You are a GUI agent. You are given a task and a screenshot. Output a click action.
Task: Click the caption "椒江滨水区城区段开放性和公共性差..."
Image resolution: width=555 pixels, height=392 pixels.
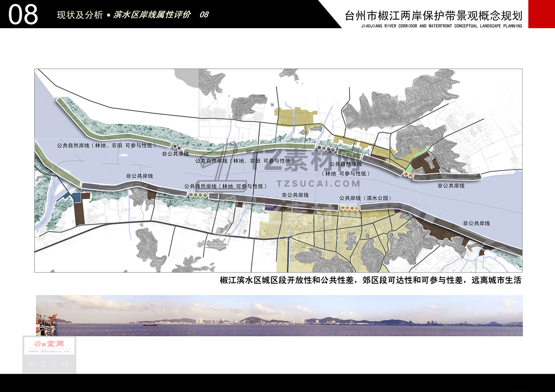point(371,281)
